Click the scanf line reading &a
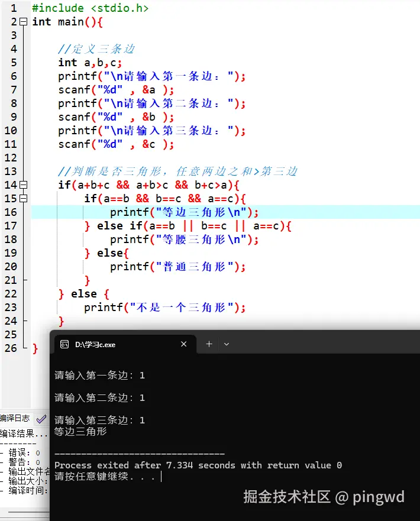420x521 pixels. click(x=116, y=90)
